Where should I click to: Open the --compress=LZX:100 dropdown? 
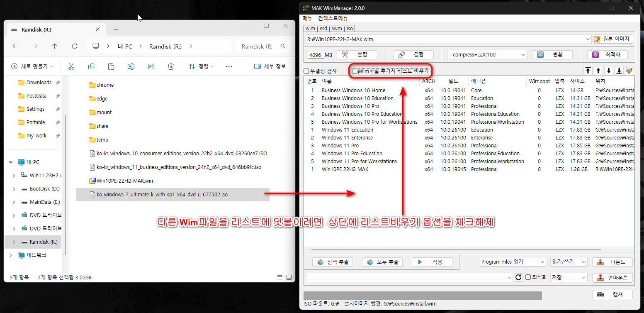click(x=523, y=54)
